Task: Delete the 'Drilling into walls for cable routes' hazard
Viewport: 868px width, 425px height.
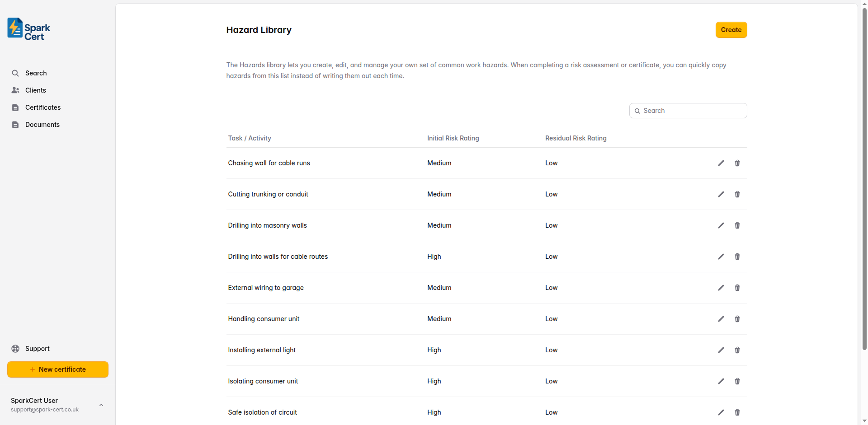Action: tap(737, 257)
